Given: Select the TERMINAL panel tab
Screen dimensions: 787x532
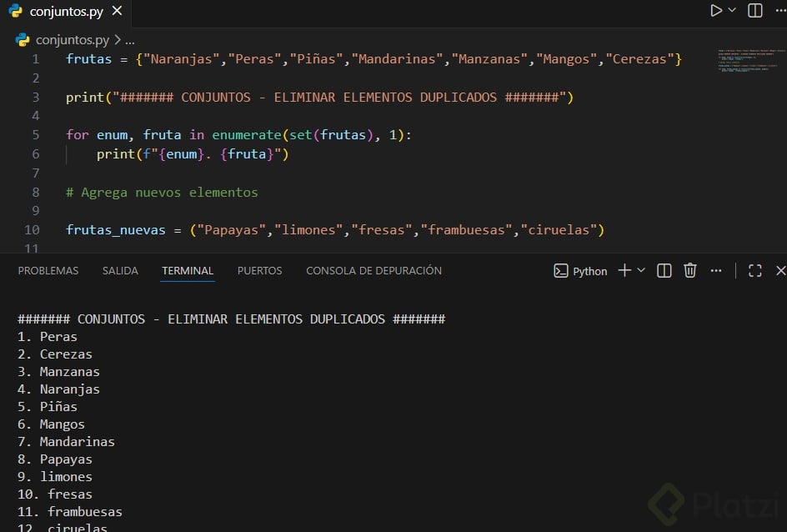Looking at the screenshot, I should [188, 270].
